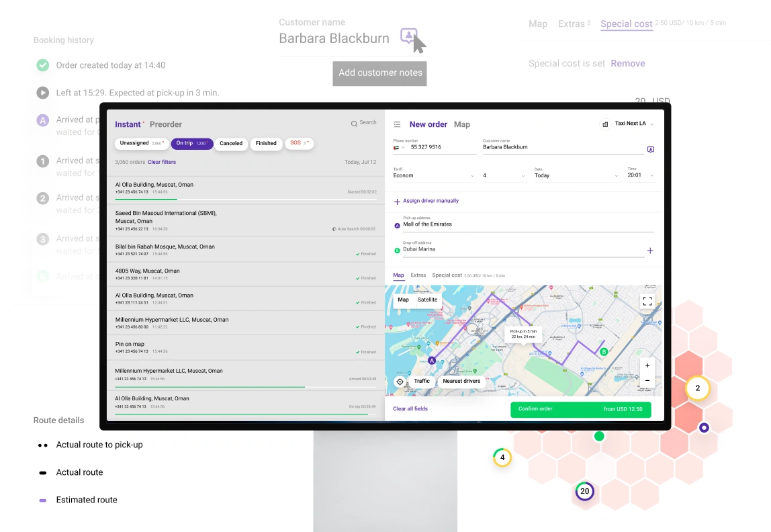Select the Saeed Bin Masoud International order row
This screenshot has height=532, width=771.
246,221
